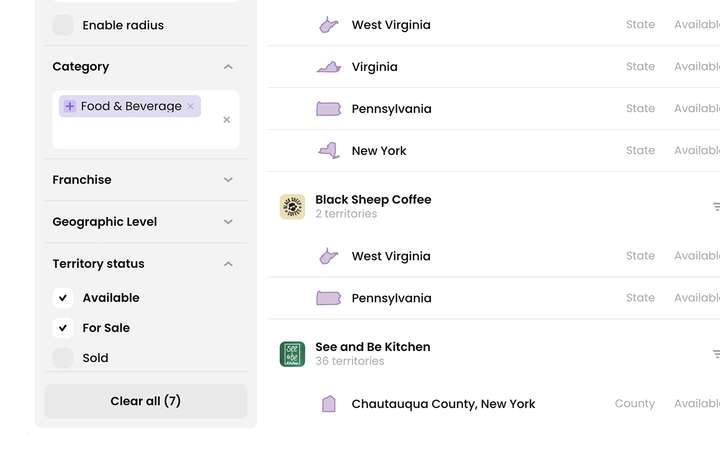Uncheck the For Sale territory status
Screen dimensions: 720x460
coord(63,328)
